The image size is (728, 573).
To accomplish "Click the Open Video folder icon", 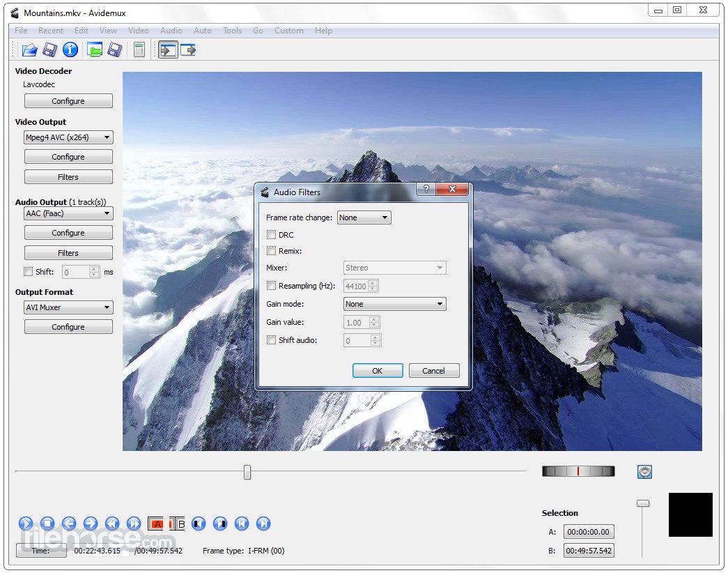I will pos(30,49).
